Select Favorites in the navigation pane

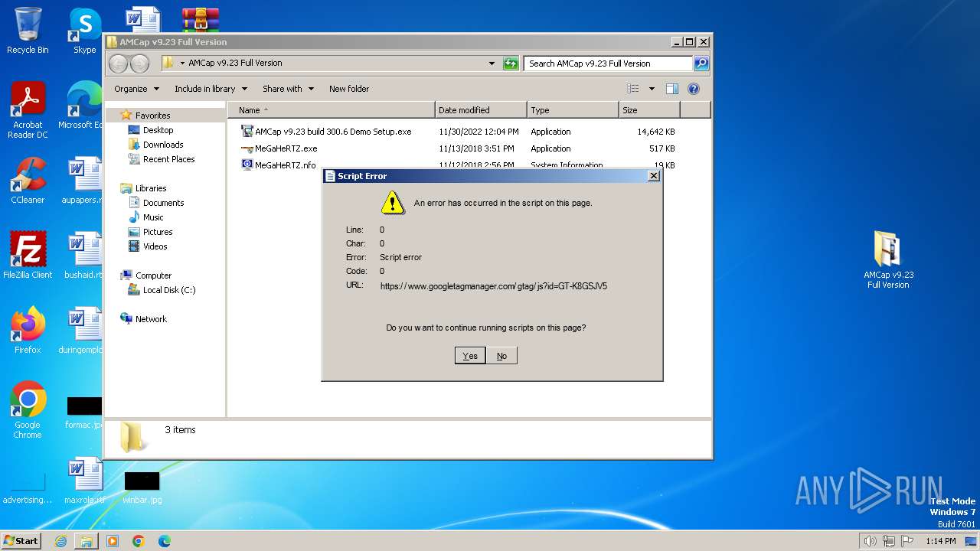click(152, 116)
